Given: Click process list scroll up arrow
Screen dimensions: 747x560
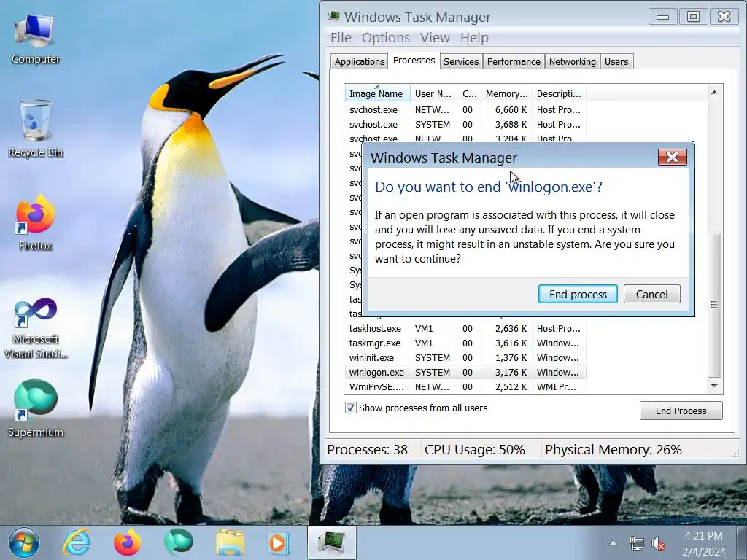Looking at the screenshot, I should (714, 93).
